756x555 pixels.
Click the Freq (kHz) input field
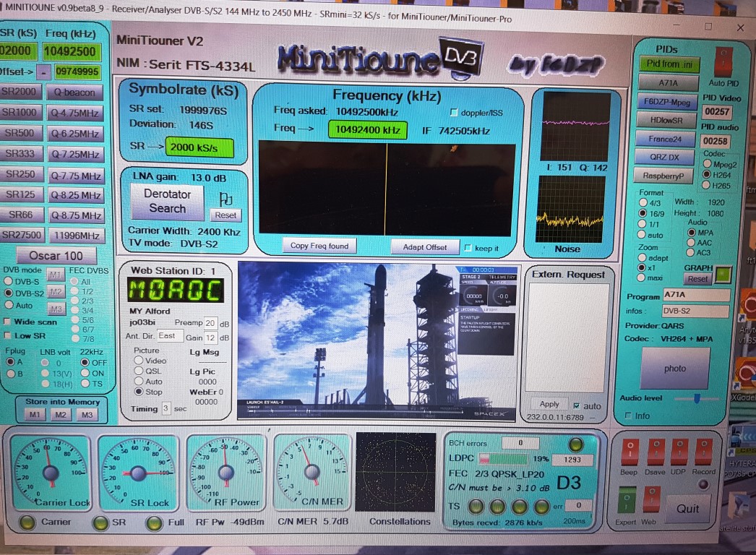pos(70,51)
